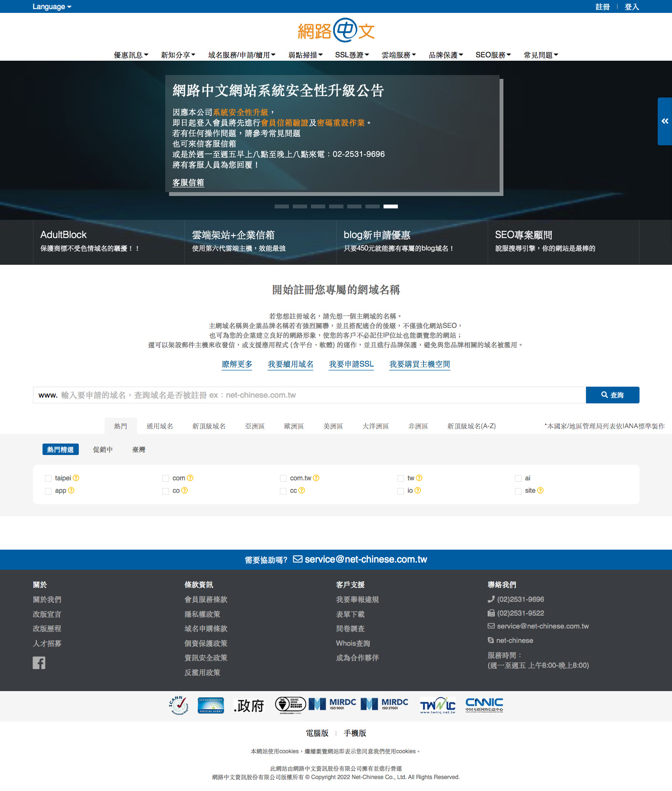Click the help icon beside cc
The image size is (672, 791).
(x=301, y=490)
